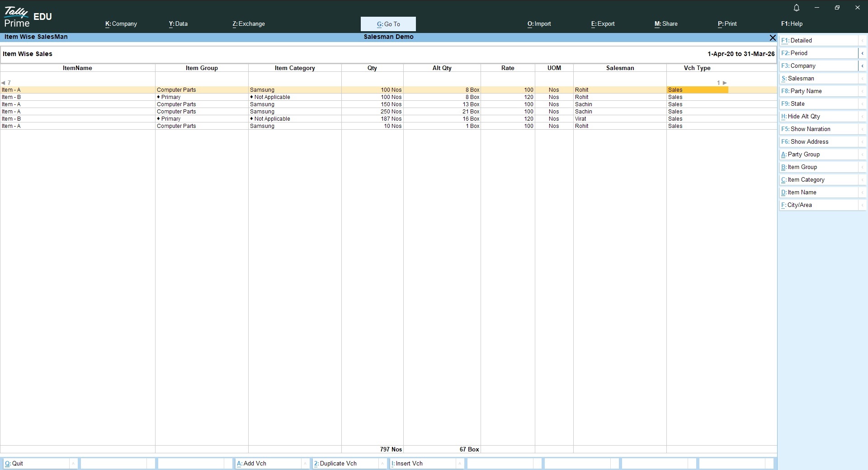This screenshot has height=470, width=868.
Task: Expand caret next to Add Vch button
Action: coord(305,464)
